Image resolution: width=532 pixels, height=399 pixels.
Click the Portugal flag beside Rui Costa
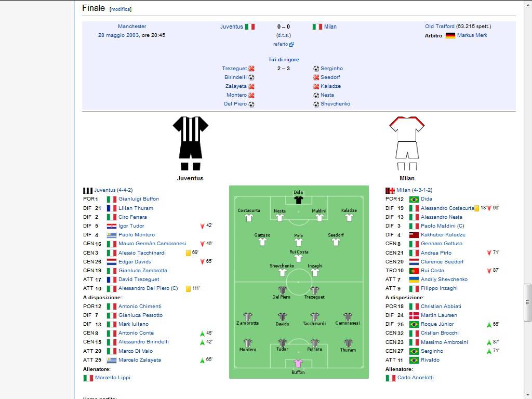tap(414, 271)
